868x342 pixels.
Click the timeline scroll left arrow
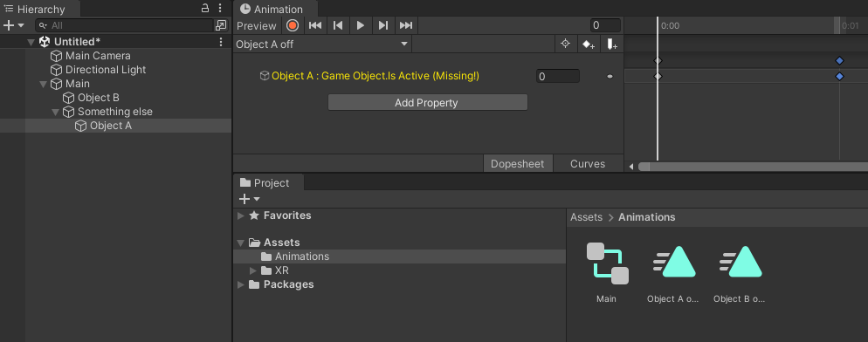(631, 167)
